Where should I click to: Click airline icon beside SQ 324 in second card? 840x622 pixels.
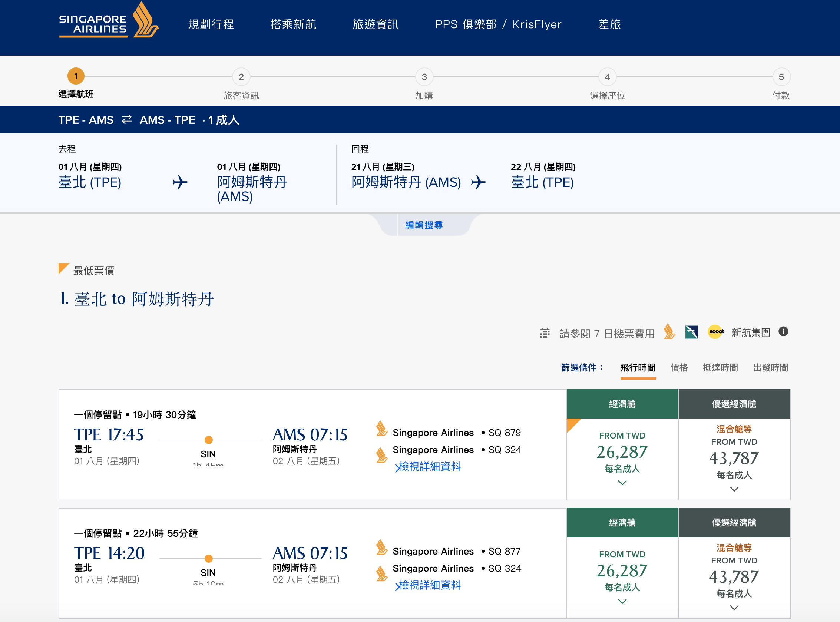click(382, 573)
